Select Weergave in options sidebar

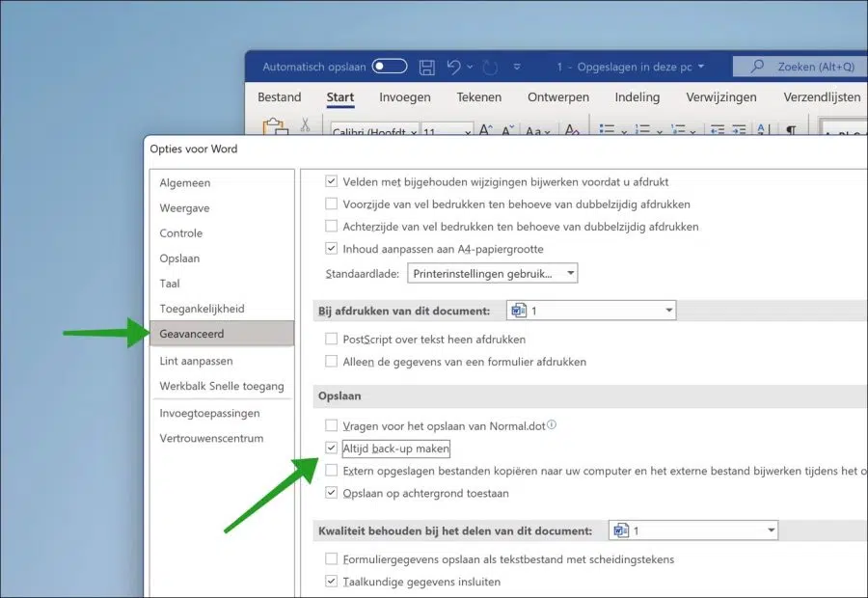pyautogui.click(x=222, y=208)
